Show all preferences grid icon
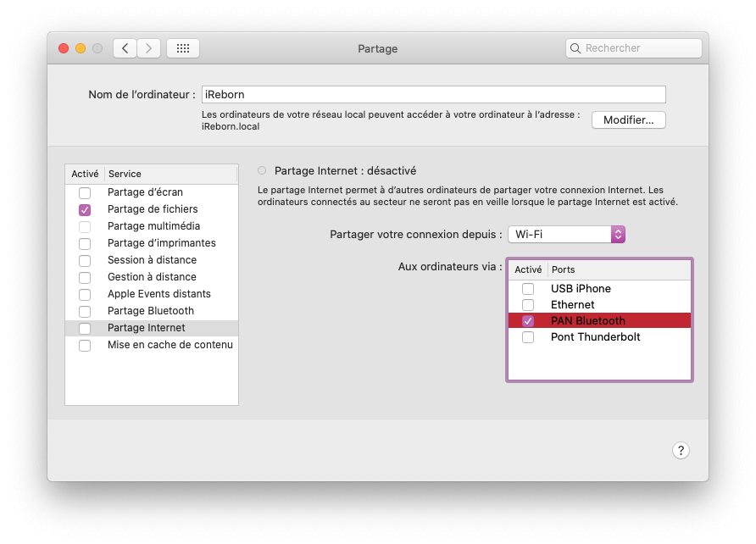756x544 pixels. [183, 48]
